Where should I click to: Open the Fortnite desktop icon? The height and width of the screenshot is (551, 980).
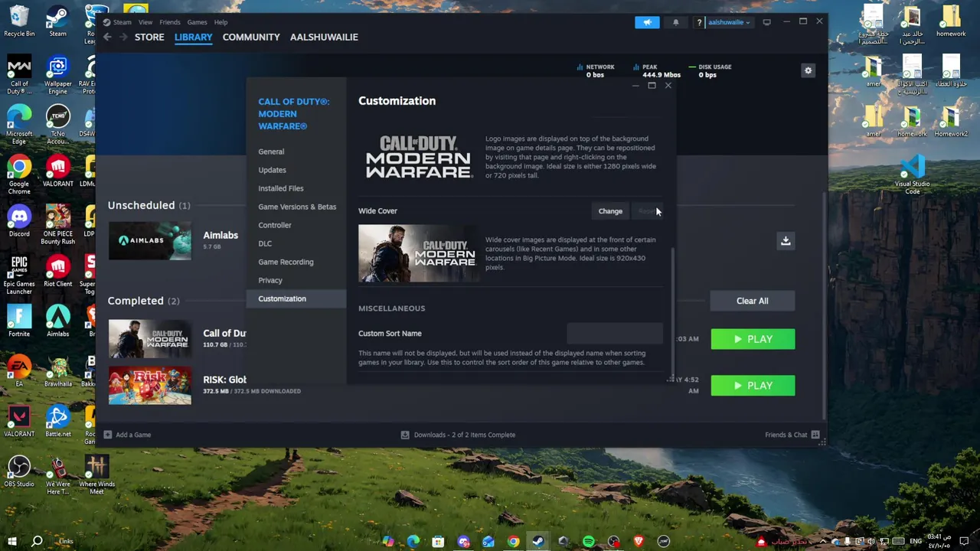point(19,321)
